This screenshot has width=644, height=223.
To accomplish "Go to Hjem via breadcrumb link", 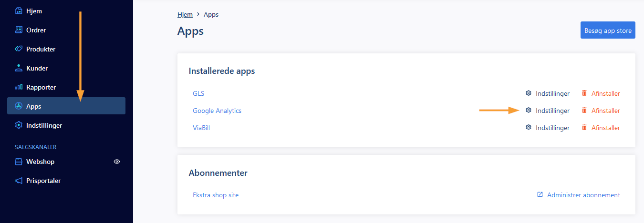I will [x=185, y=14].
